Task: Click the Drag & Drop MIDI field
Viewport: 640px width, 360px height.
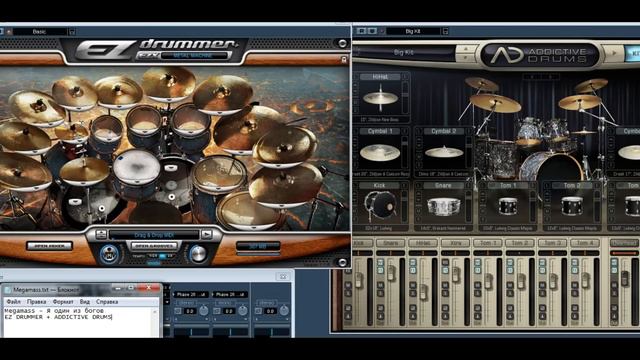Action: point(154,235)
